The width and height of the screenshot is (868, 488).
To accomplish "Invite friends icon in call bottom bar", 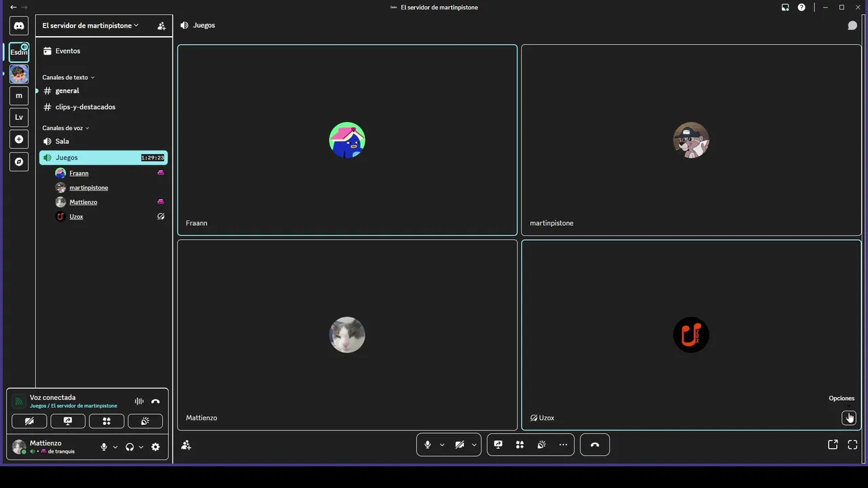I will (186, 445).
